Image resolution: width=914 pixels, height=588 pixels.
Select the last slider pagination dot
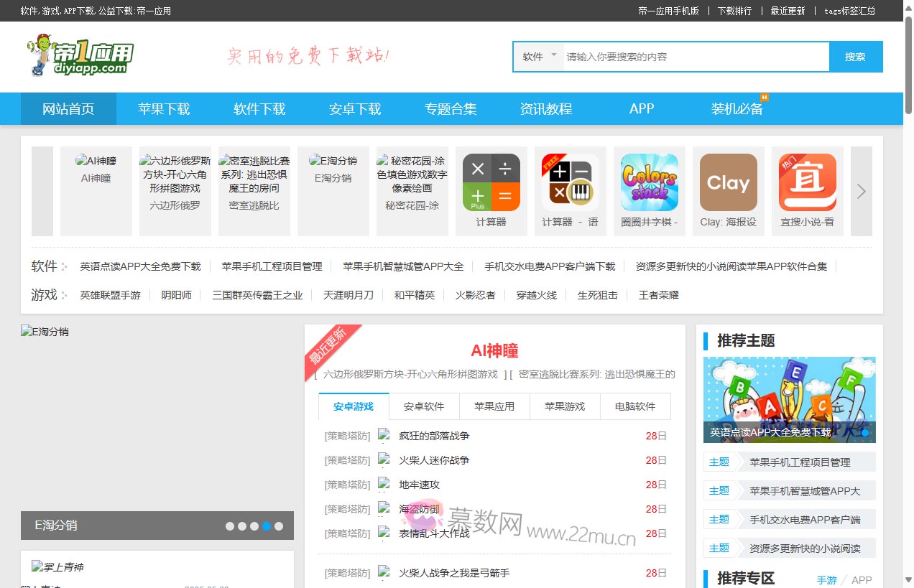click(x=279, y=526)
